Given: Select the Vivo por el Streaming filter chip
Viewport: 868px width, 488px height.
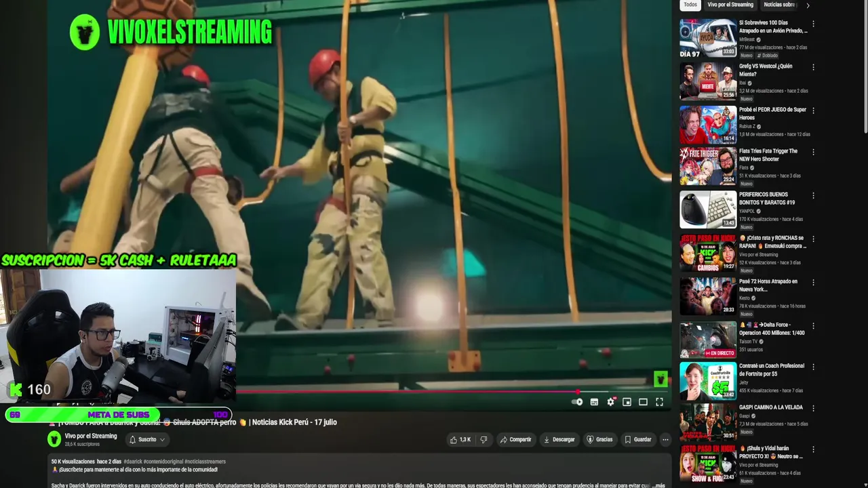Looking at the screenshot, I should 730,5.
